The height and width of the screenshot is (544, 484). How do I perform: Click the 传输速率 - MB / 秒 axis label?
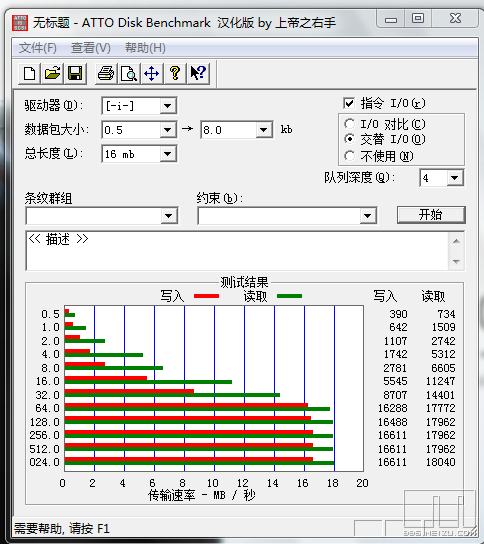tap(202, 495)
